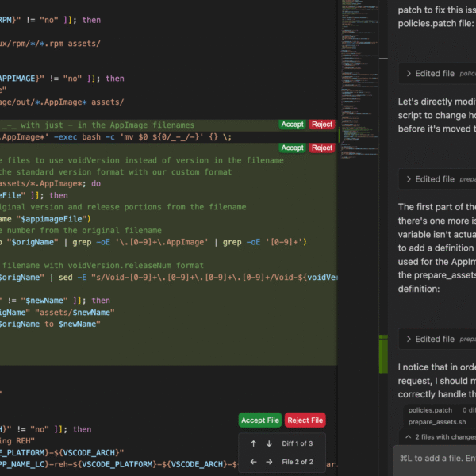
Task: Click the 'voidVersion instead of version' comment line
Action: [x=142, y=160]
